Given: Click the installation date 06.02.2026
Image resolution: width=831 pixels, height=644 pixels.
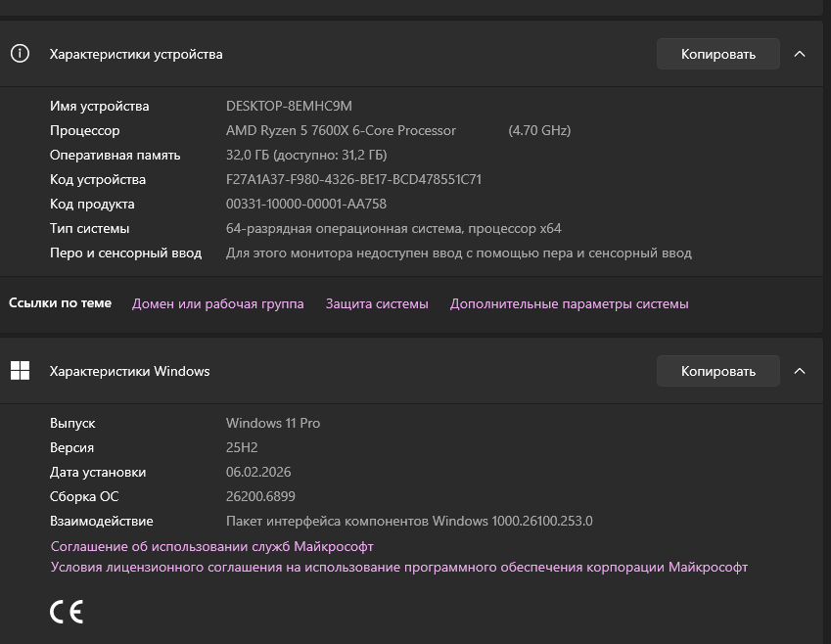Looking at the screenshot, I should pyautogui.click(x=258, y=472).
